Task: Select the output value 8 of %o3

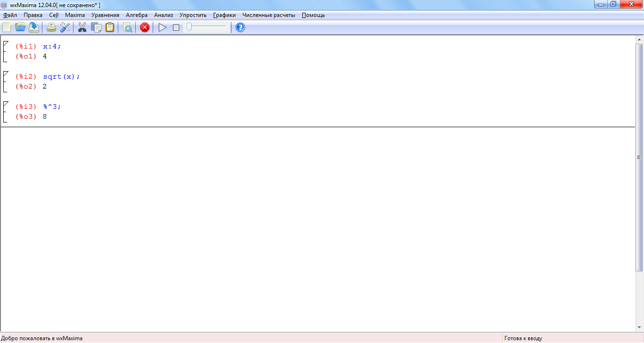Action: point(45,116)
